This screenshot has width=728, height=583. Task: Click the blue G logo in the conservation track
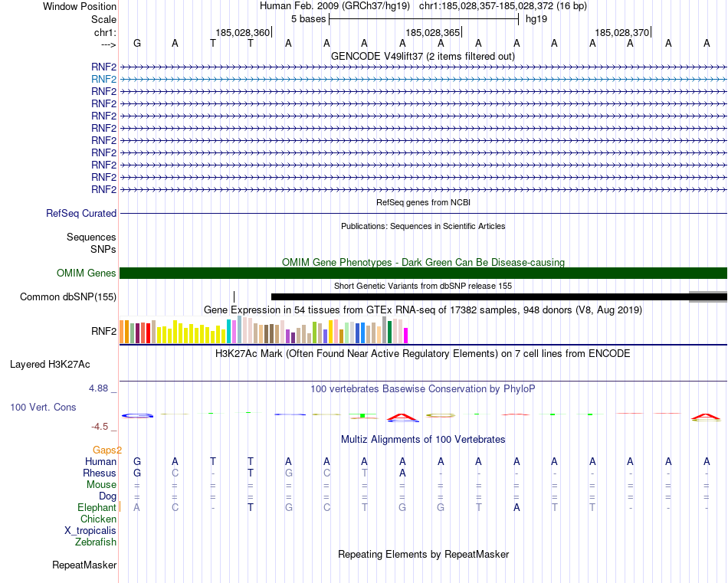click(137, 415)
